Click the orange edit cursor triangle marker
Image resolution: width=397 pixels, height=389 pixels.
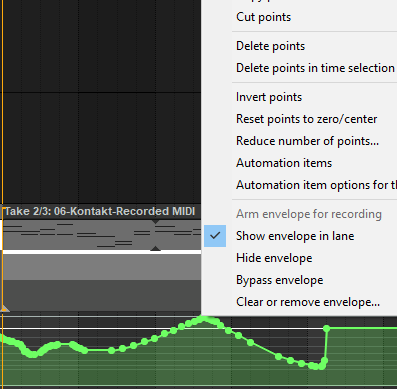[x=5, y=309]
